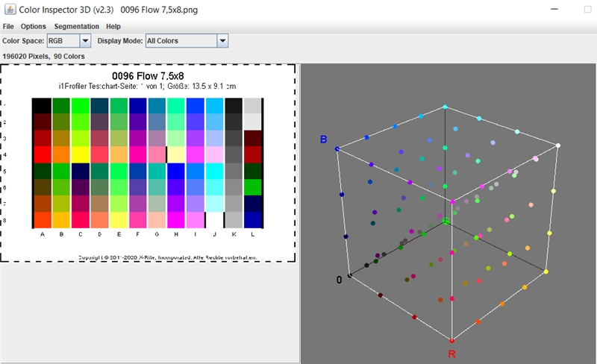This screenshot has width=597, height=364.
Task: Click the red R axis label
Action: (451, 354)
